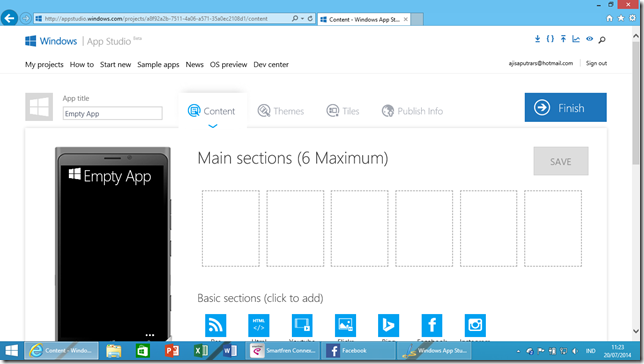Add an Instagram basic section
The width and height of the screenshot is (644, 364).
[x=475, y=325]
